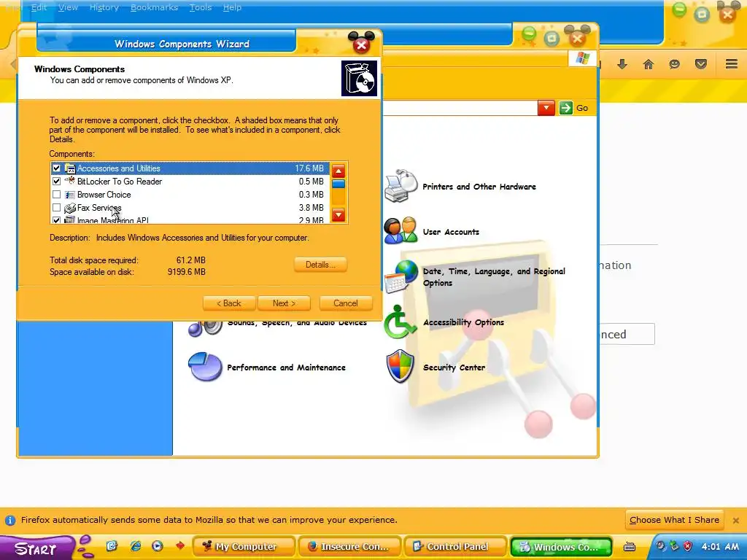Open the Accessibility Options wheelchair icon
Viewport: 747px width, 560px height.
click(x=400, y=322)
